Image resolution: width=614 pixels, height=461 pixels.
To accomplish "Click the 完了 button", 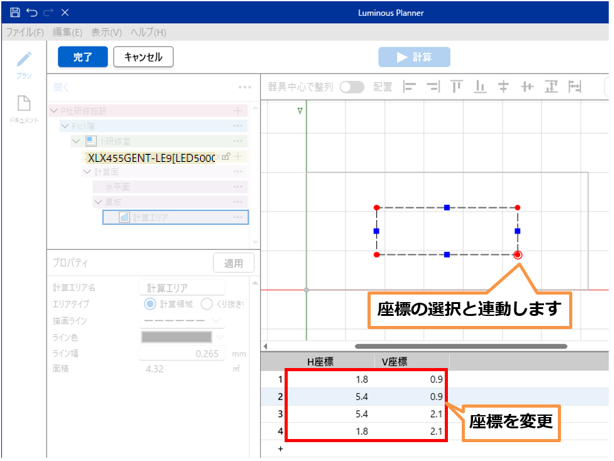I will point(83,57).
